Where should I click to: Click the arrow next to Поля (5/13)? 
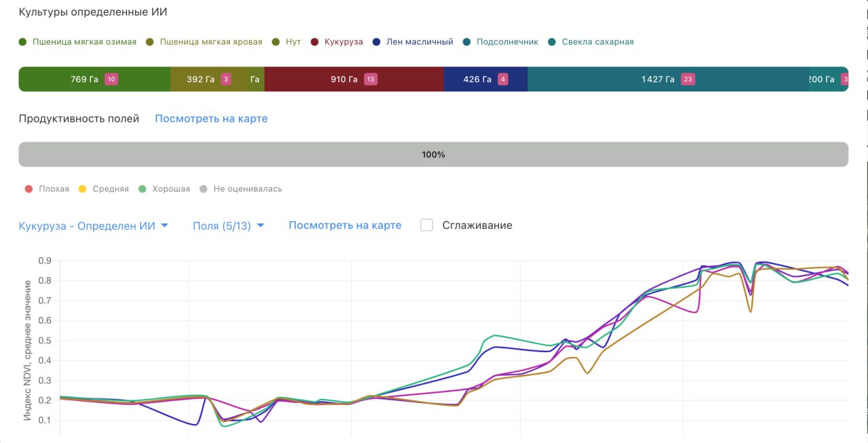pyautogui.click(x=260, y=226)
